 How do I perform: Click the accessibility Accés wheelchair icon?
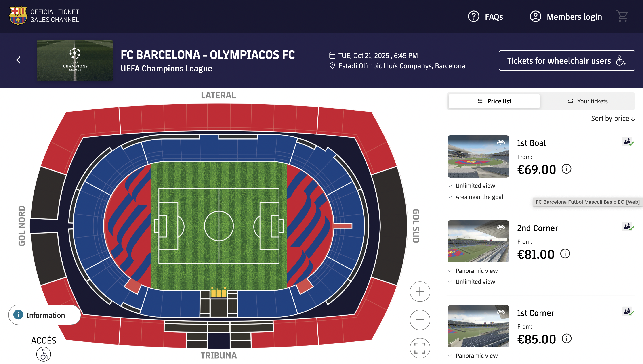click(x=44, y=354)
